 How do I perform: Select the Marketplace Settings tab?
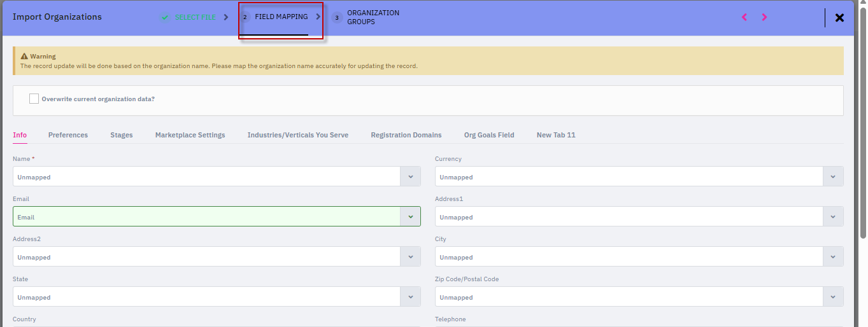coord(190,135)
